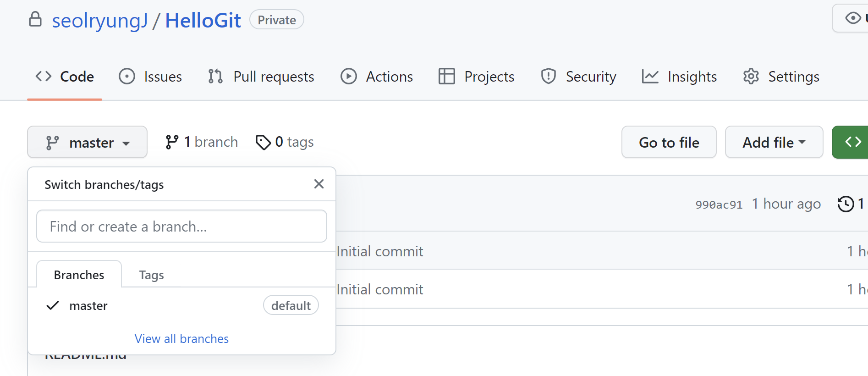Click the Pull requests merge icon
The height and width of the screenshot is (376, 868).
(215, 76)
